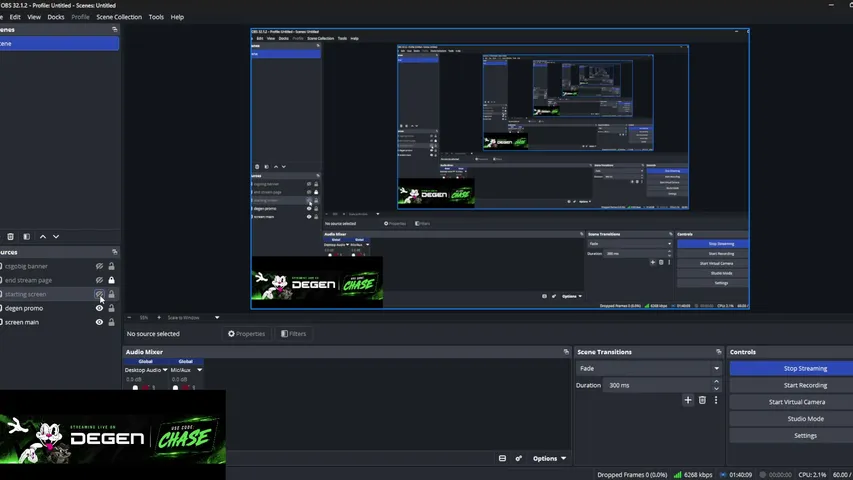
Task: Hide the degen promo source
Action: tap(99, 308)
